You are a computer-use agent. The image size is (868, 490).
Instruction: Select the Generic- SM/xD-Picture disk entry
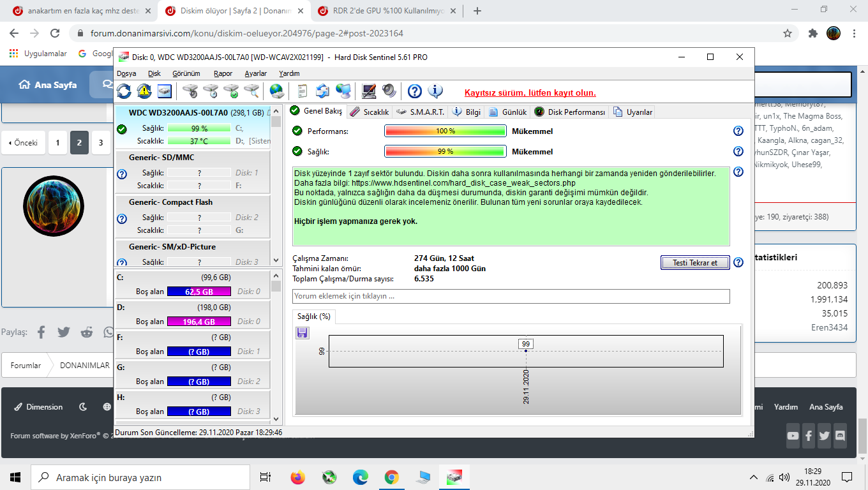[193, 253]
